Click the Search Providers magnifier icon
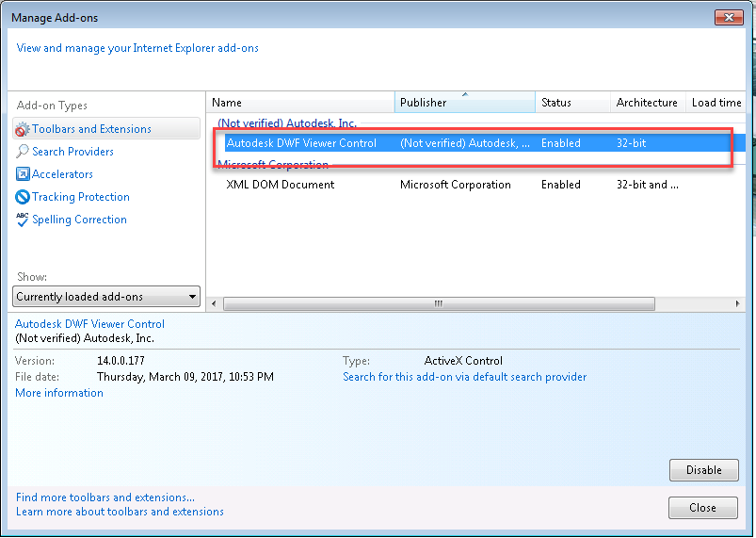The width and height of the screenshot is (756, 538). (23, 152)
